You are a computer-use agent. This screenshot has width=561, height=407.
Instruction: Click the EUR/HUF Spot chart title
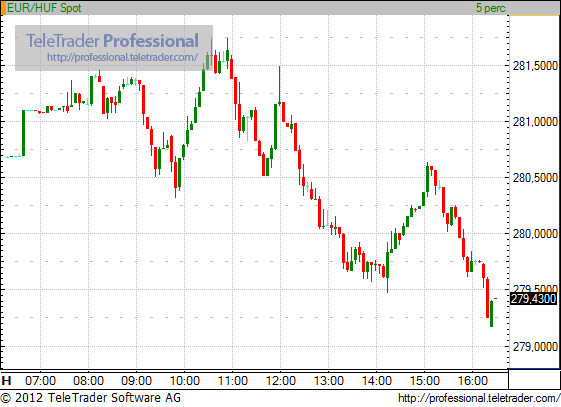tap(44, 8)
